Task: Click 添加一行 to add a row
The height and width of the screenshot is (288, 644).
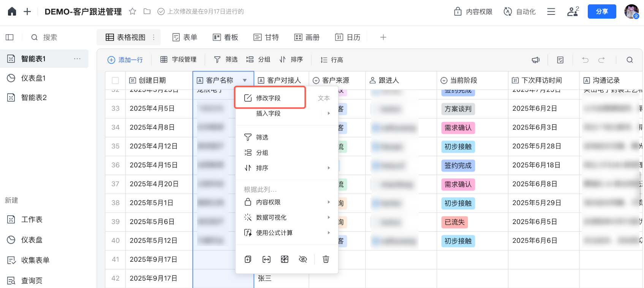Action: (125, 60)
